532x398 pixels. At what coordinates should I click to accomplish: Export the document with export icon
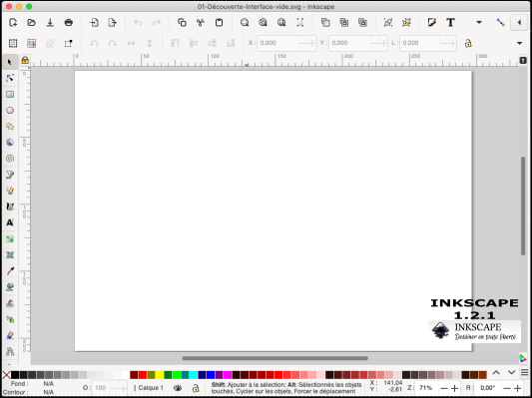point(113,23)
